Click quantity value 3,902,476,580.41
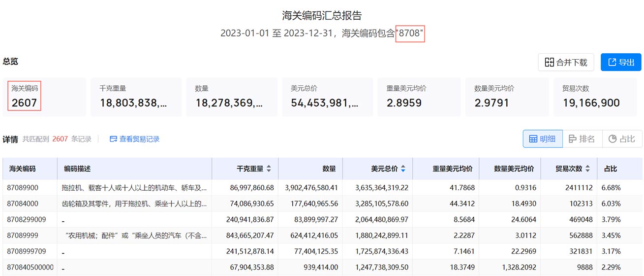644x276 pixels. pos(311,188)
